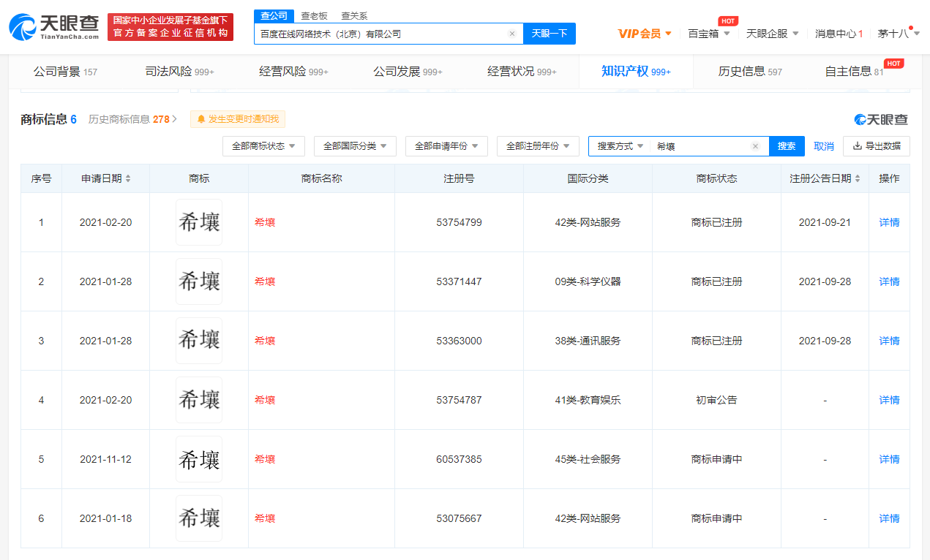Click the 发生变更时通知我 bell alert
930x560 pixels.
click(238, 119)
